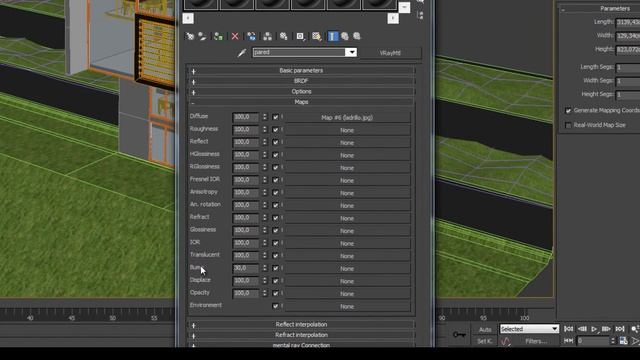Click Go to Start playback button
This screenshot has width=640, height=360.
(568, 329)
